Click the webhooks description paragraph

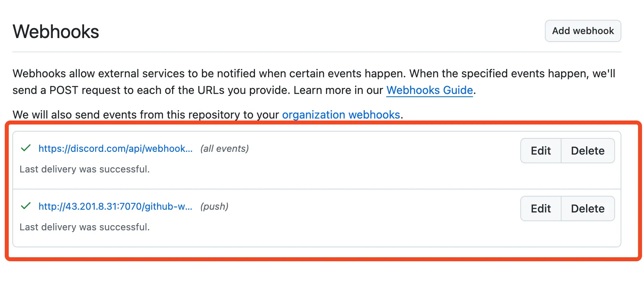pyautogui.click(x=314, y=82)
